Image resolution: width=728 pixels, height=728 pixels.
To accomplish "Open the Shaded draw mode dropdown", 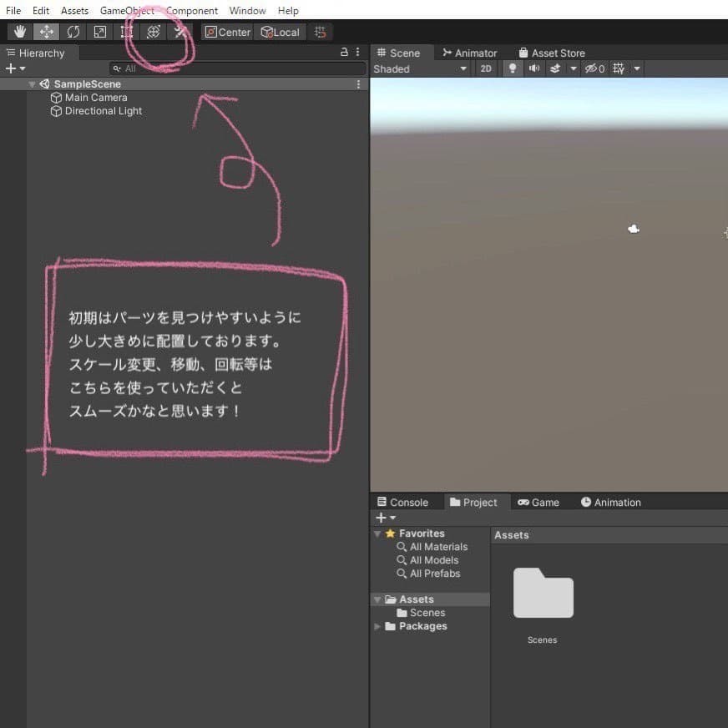I will click(417, 68).
